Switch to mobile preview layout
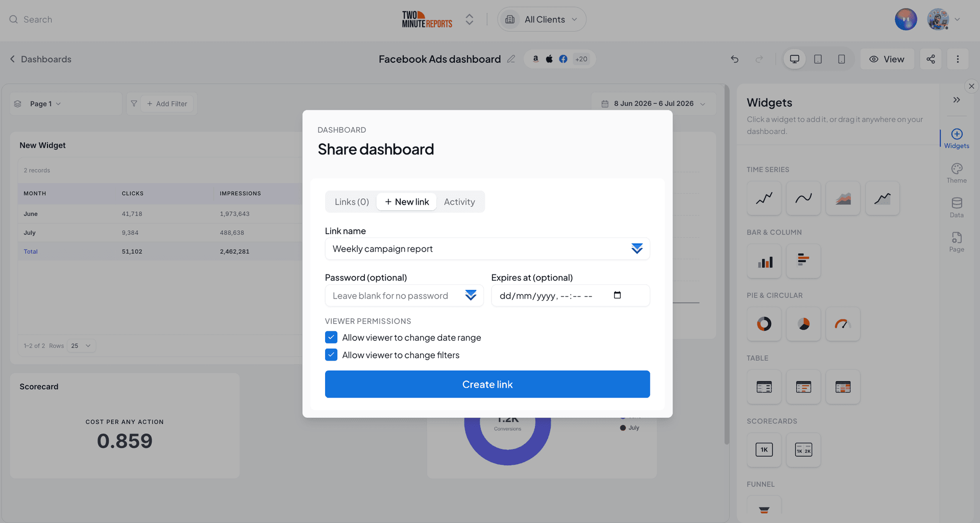 pos(841,59)
